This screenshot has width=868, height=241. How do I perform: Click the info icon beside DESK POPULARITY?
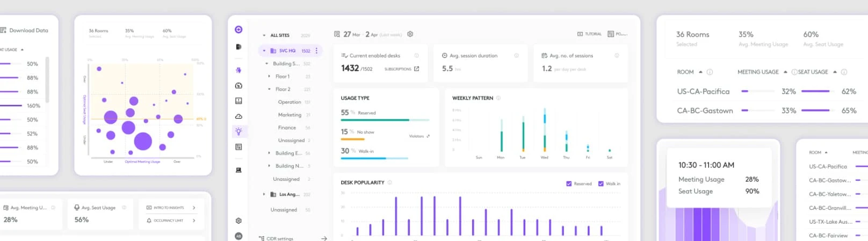(x=389, y=182)
